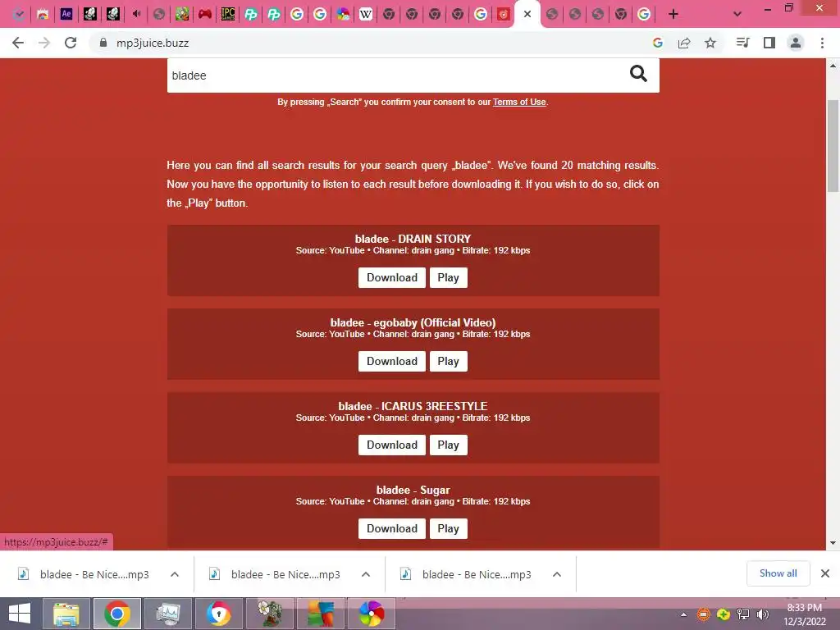Share this page using share icon

tap(684, 43)
